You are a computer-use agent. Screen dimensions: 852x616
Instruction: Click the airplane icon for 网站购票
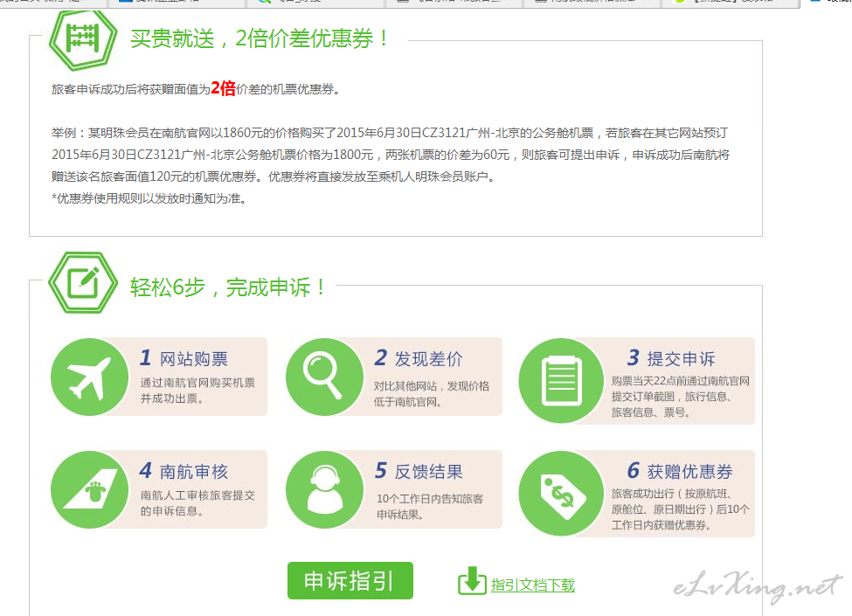90,377
